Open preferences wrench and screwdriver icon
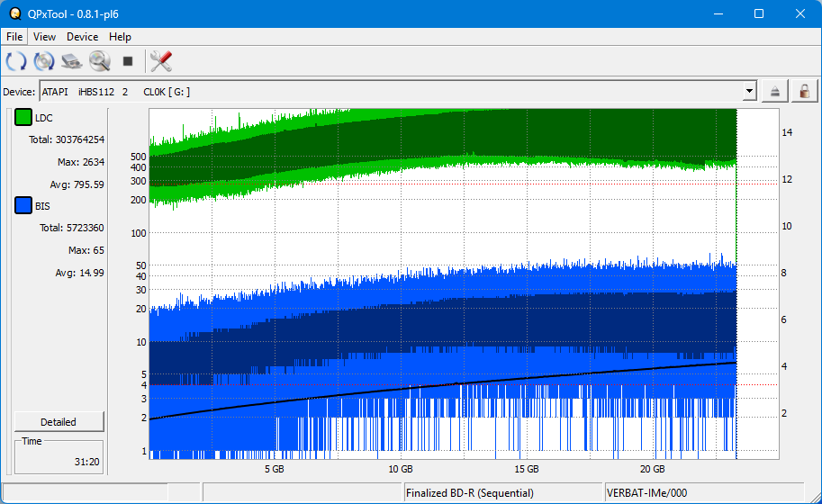 (x=161, y=61)
